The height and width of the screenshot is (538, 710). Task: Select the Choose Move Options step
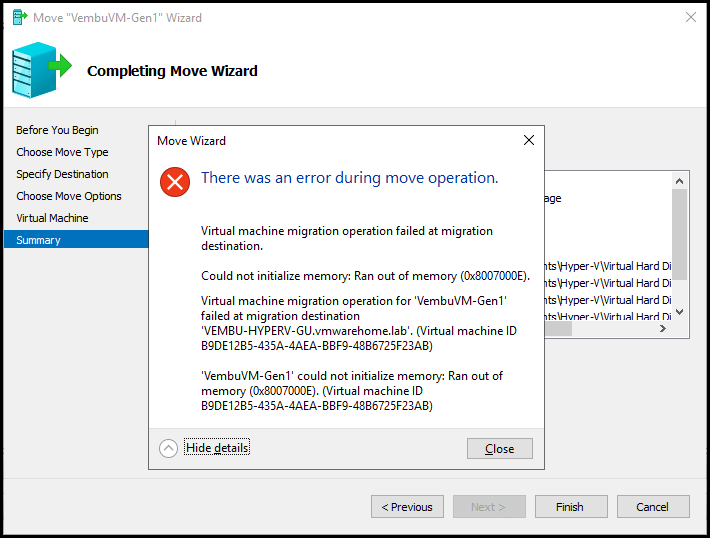[69, 196]
